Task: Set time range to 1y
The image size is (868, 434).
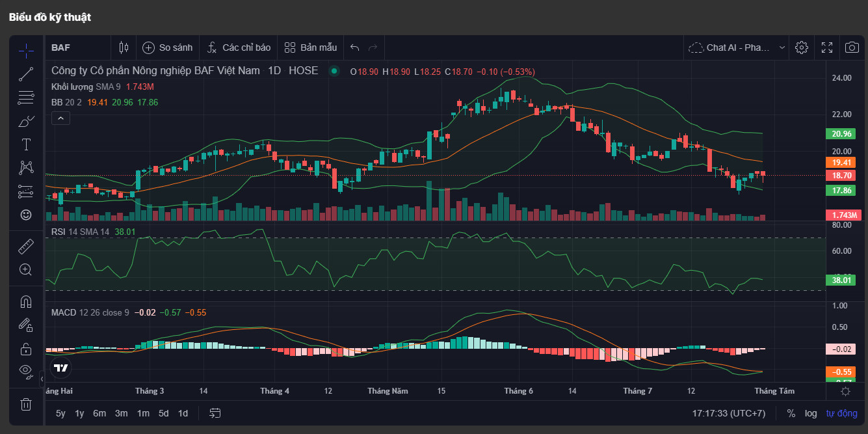Action: 79,413
